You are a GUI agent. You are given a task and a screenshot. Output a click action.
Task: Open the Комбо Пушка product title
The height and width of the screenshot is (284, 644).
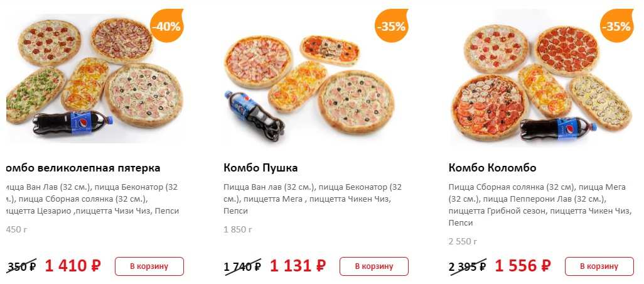click(x=260, y=168)
